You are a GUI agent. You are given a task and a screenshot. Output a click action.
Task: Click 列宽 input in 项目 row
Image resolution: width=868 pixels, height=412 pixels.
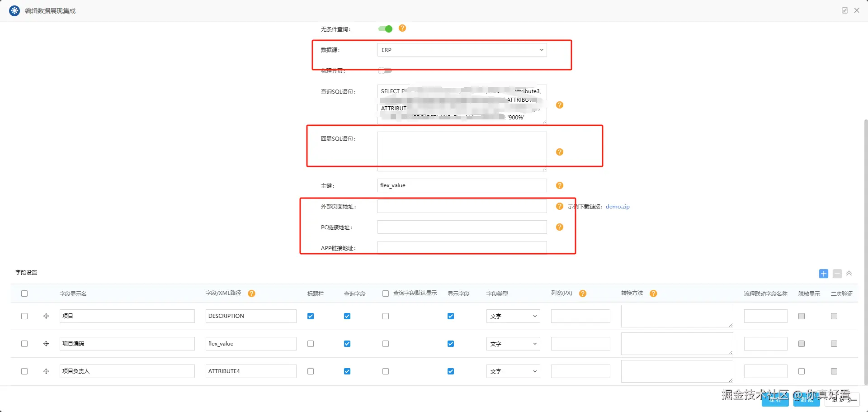point(580,316)
